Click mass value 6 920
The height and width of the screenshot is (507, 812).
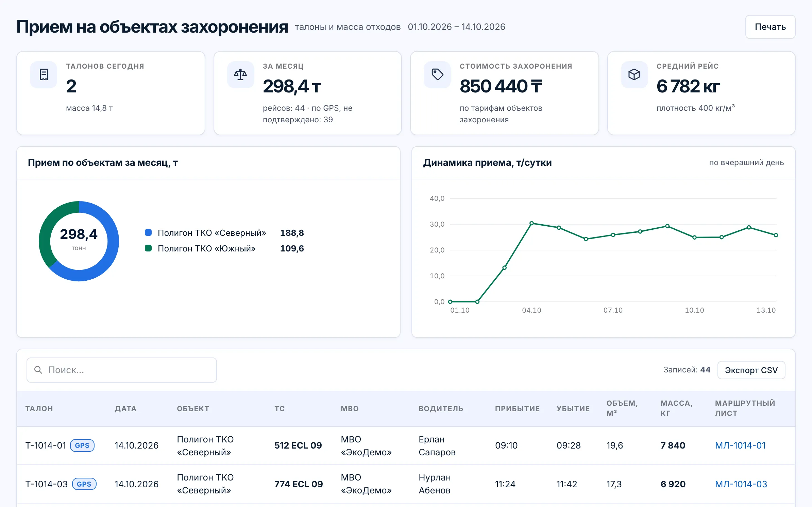(673, 484)
